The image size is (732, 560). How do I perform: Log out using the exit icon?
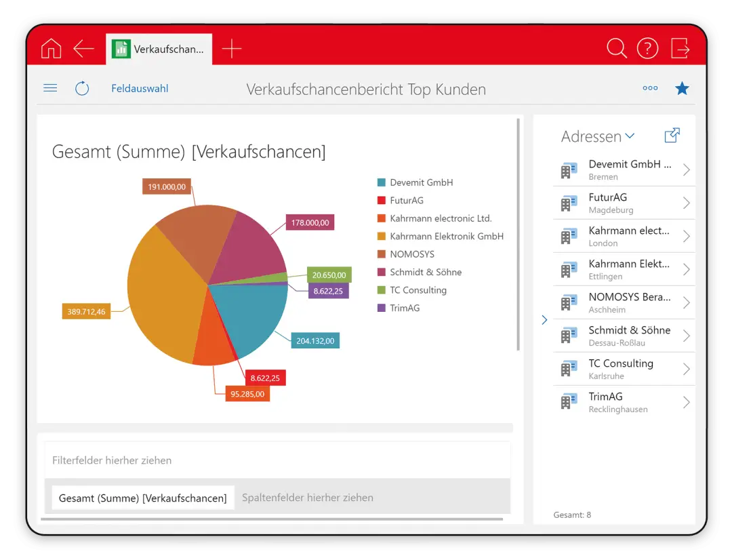tap(680, 49)
